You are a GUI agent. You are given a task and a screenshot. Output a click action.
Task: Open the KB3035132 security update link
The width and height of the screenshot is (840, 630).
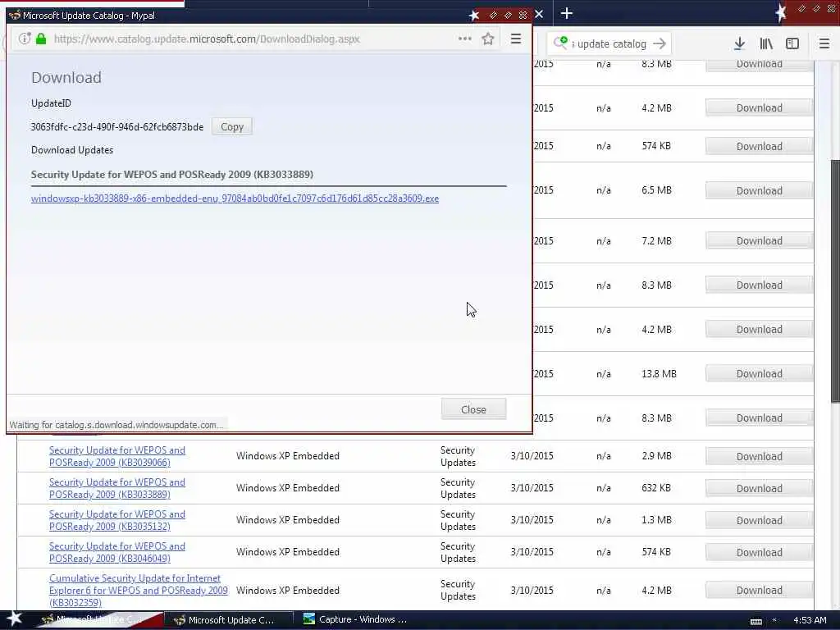[x=117, y=520]
